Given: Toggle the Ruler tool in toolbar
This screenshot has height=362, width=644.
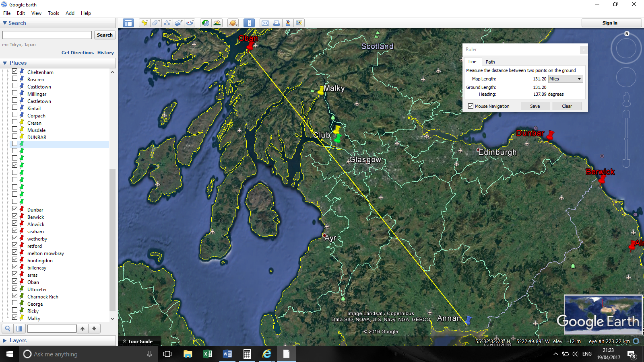Looking at the screenshot, I should click(x=249, y=23).
